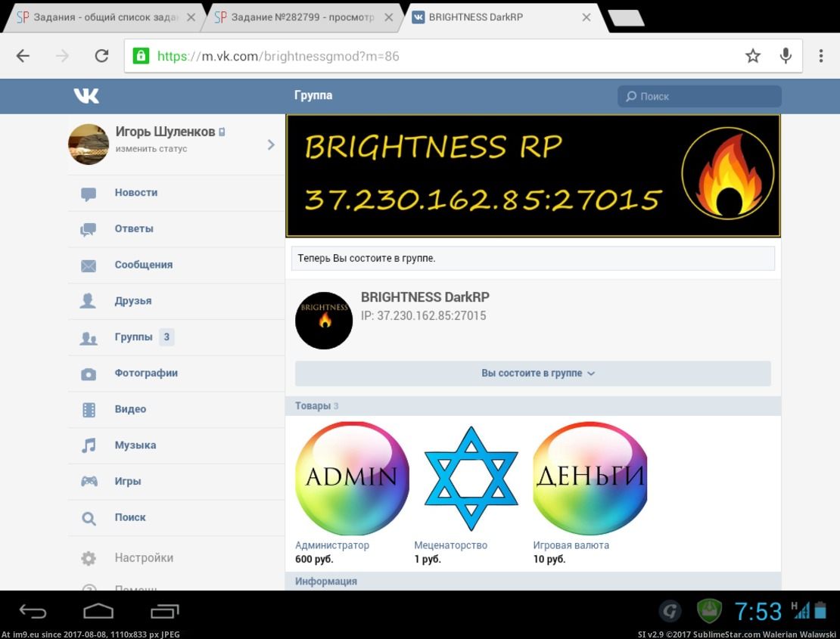
Task: Click the ДЕНЬГИ product thumbnail
Action: click(590, 478)
